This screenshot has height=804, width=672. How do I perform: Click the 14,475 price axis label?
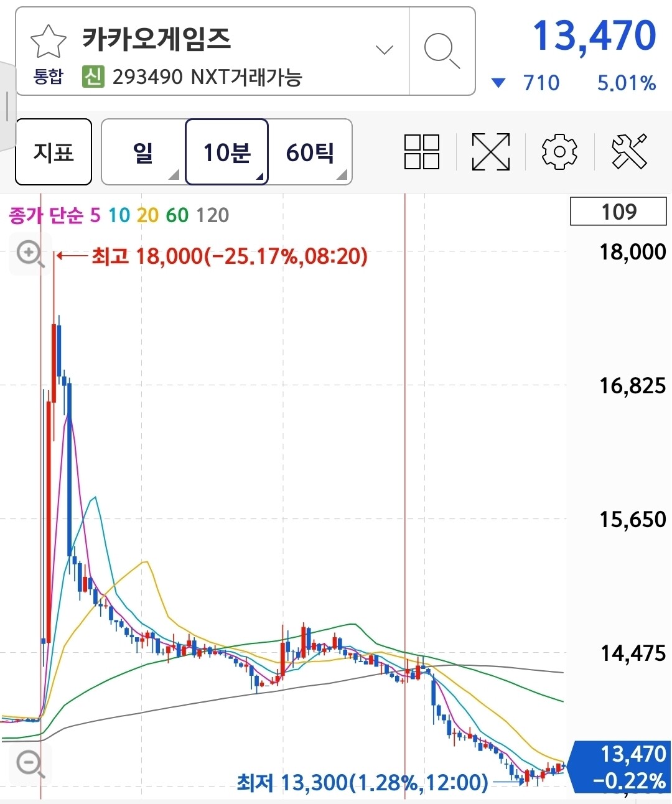point(632,653)
